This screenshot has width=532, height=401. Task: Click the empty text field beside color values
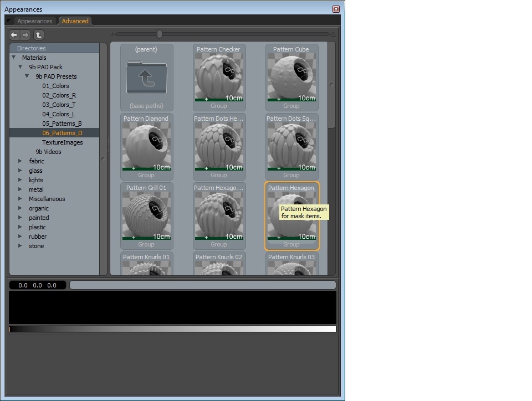[203, 285]
